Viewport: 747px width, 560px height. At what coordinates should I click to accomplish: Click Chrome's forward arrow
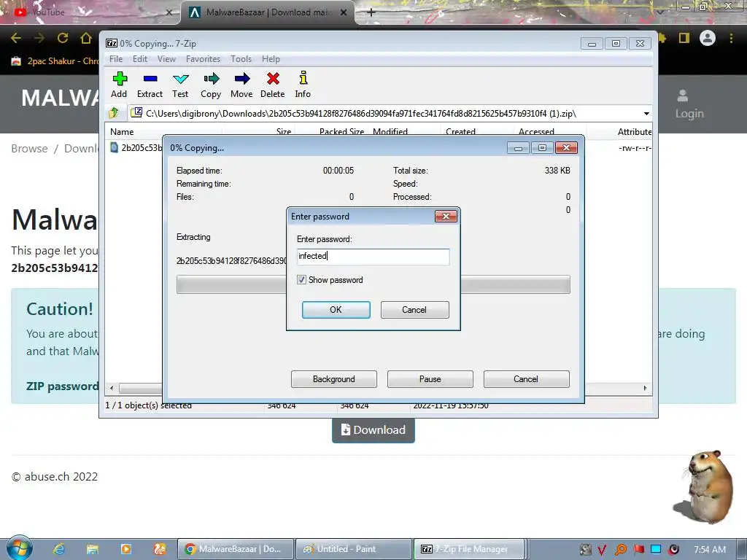coord(39,38)
